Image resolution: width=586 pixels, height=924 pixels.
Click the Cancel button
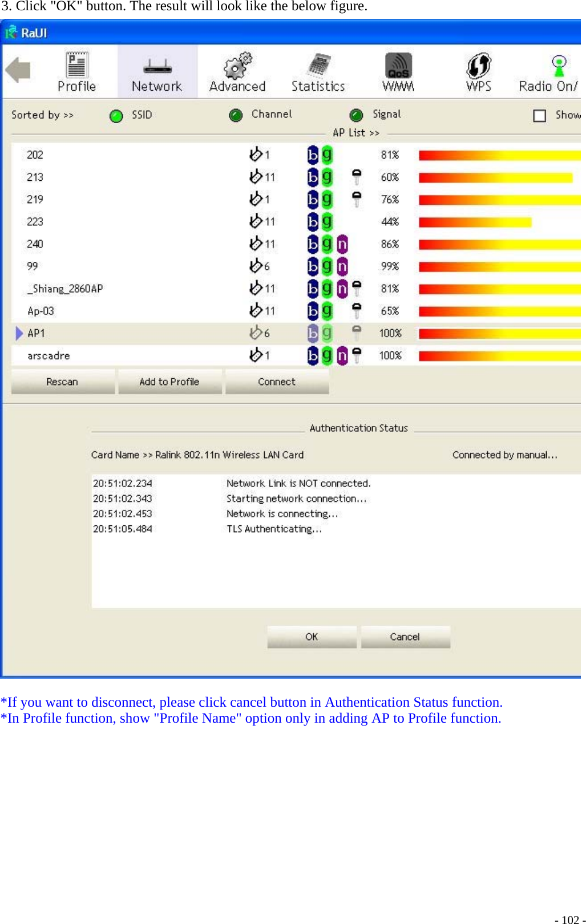tap(405, 637)
